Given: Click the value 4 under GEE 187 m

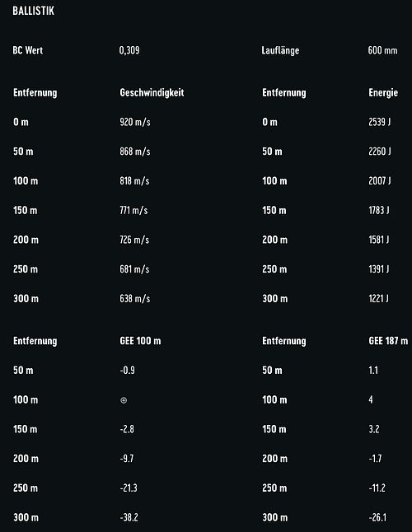Looking at the screenshot, I should pyautogui.click(x=371, y=399).
